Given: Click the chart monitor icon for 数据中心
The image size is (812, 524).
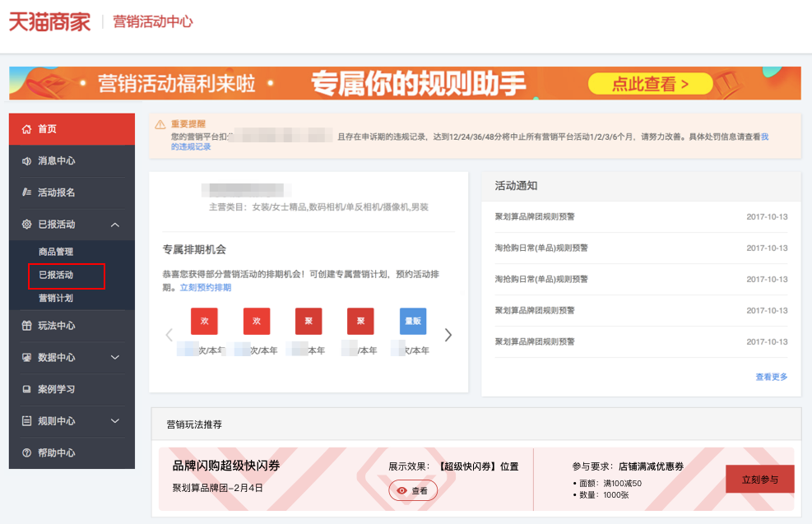Looking at the screenshot, I should tap(26, 357).
